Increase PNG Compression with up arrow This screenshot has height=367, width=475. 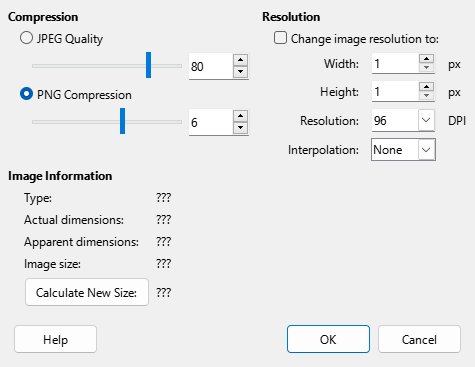click(x=240, y=116)
